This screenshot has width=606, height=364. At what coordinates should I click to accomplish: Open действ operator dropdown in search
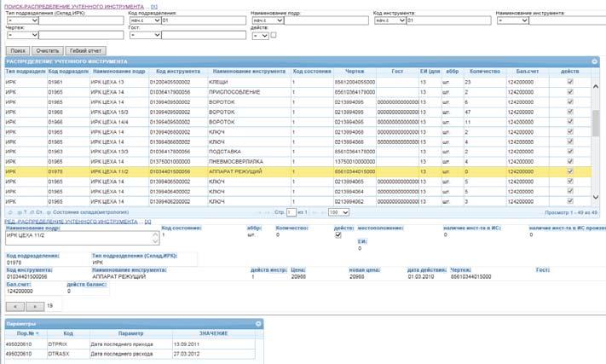tap(261, 36)
